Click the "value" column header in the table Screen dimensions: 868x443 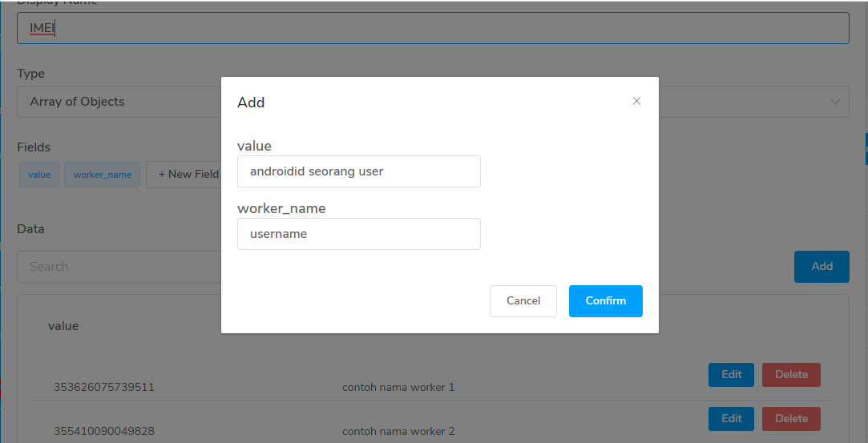click(63, 326)
